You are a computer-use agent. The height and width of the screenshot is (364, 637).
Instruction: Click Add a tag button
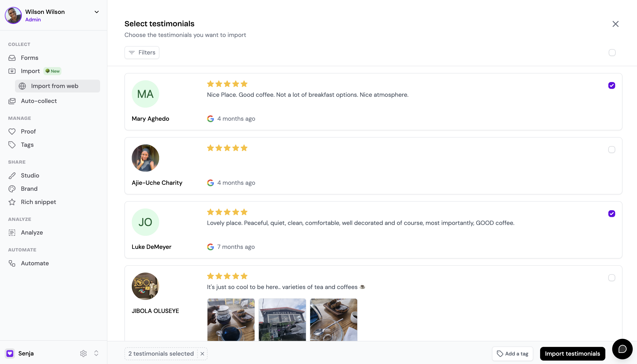(512, 354)
